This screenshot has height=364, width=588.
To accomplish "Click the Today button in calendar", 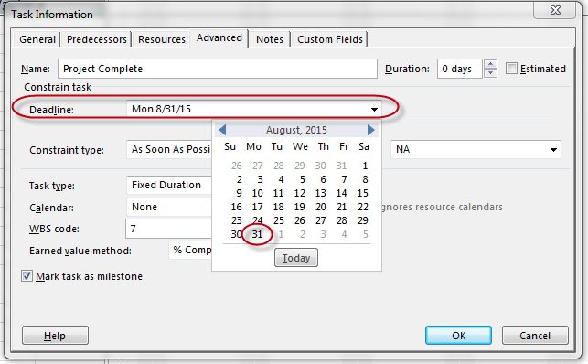I will tap(296, 258).
